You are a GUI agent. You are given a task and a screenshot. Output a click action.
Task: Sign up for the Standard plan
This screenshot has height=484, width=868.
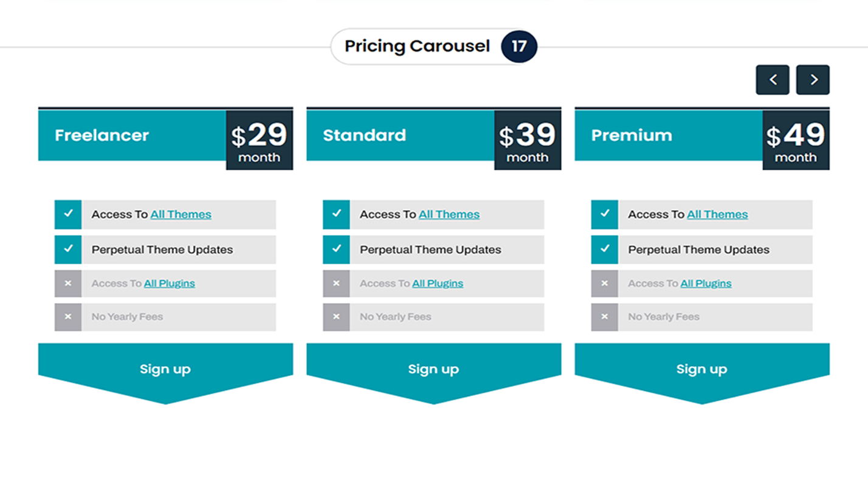433,369
